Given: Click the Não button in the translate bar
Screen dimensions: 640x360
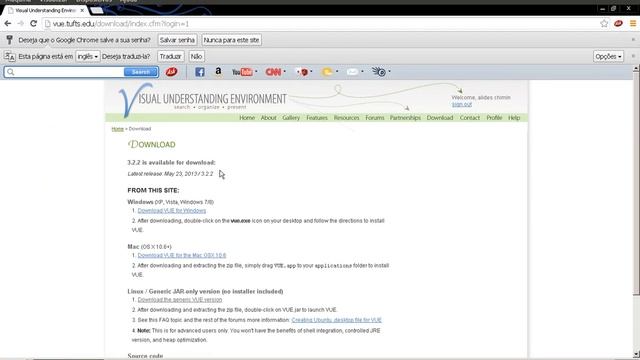Looking at the screenshot, I should pos(196,56).
